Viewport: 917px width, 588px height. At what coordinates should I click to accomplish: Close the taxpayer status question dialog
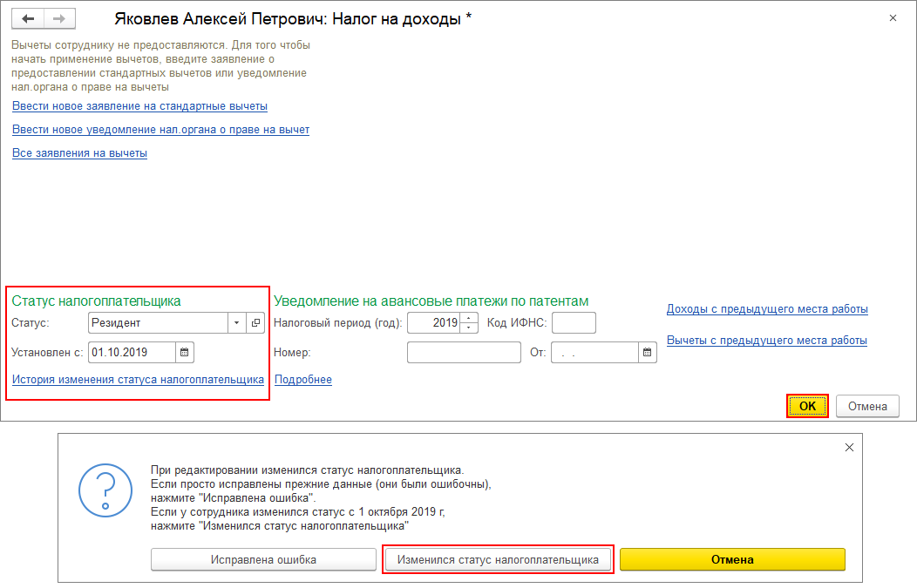point(850,447)
